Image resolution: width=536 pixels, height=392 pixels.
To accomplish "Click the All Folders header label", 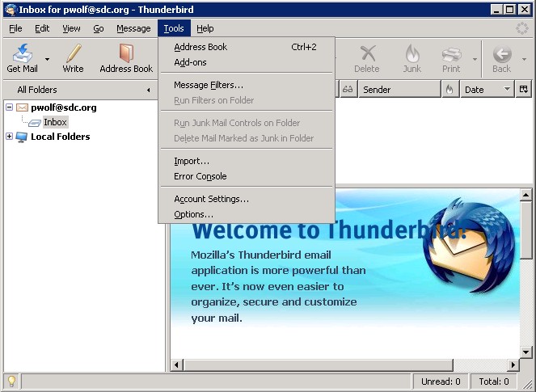I will 37,90.
